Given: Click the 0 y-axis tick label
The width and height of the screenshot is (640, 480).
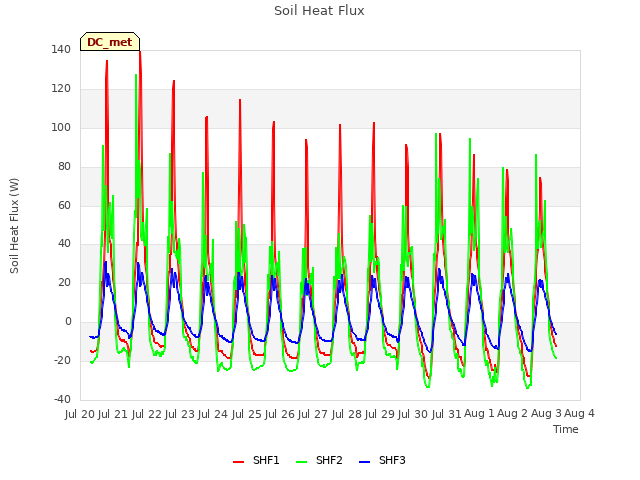Looking at the screenshot, I should click(68, 322).
